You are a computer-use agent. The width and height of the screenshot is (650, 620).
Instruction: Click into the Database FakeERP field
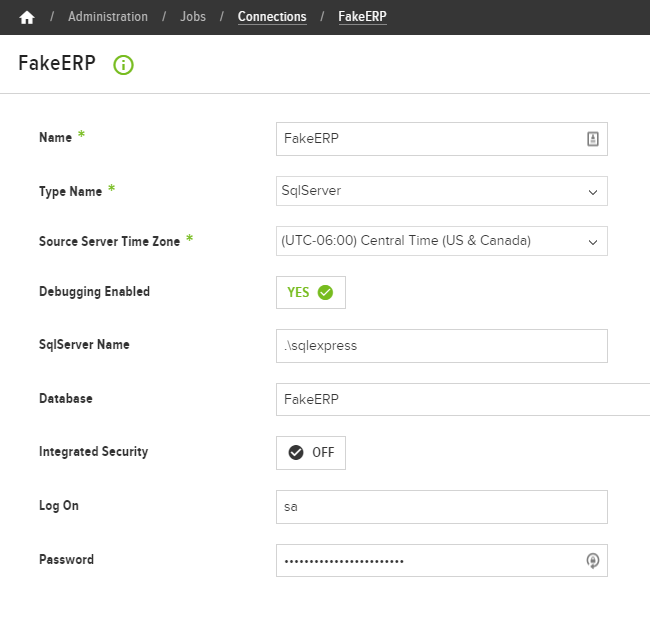coord(463,400)
